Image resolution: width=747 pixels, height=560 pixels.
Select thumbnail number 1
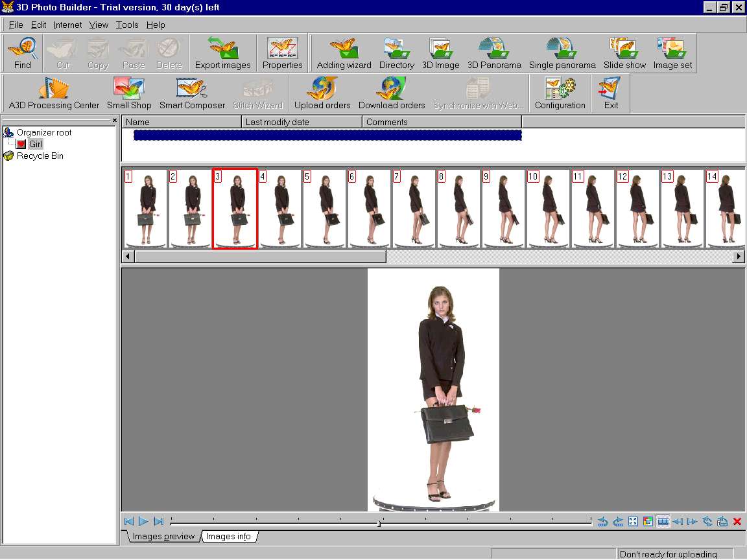pyautogui.click(x=146, y=209)
